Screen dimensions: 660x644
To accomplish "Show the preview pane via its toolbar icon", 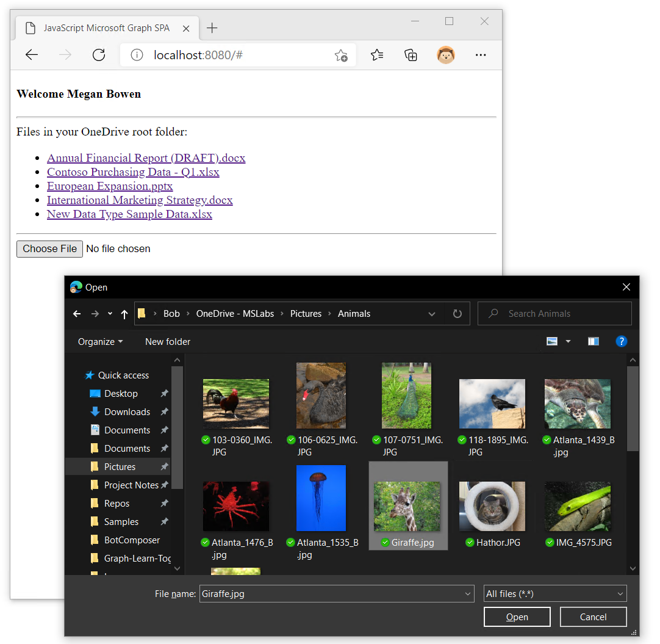I will (x=593, y=341).
